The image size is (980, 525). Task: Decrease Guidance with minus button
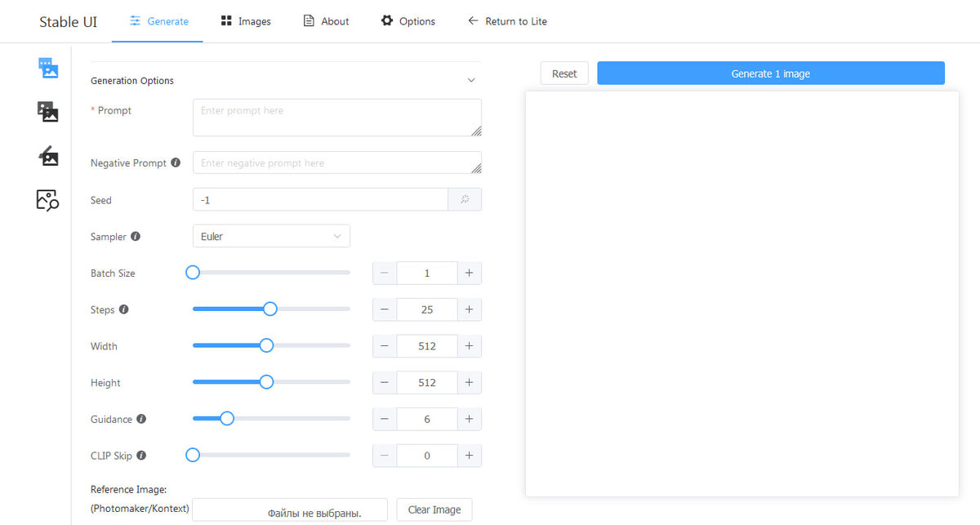tap(385, 419)
